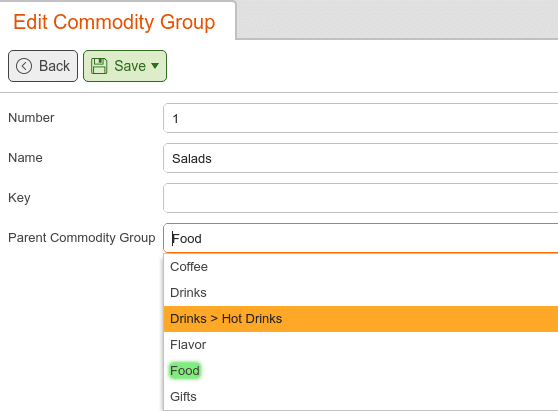Focus the Number input field
This screenshot has height=411, width=558.
[x=360, y=118]
